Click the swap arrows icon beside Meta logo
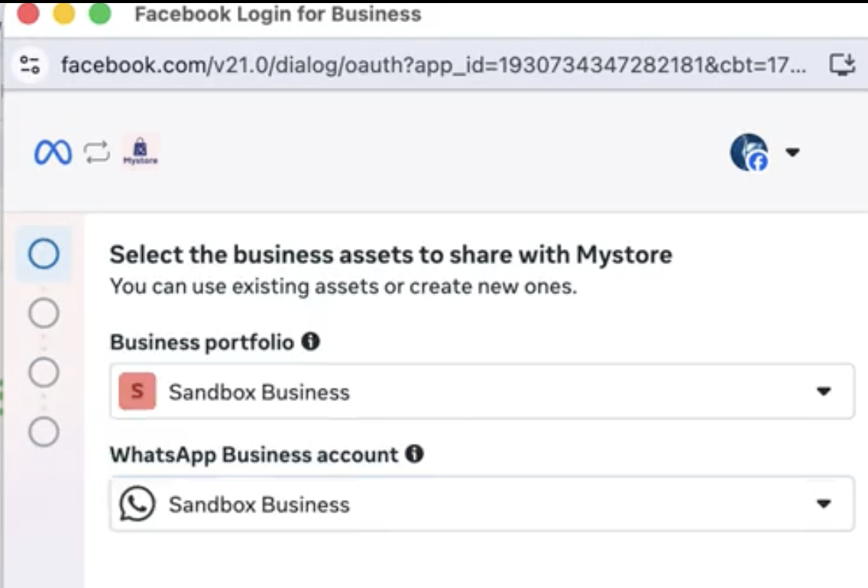Viewport: 868px width, 588px height. tap(97, 152)
